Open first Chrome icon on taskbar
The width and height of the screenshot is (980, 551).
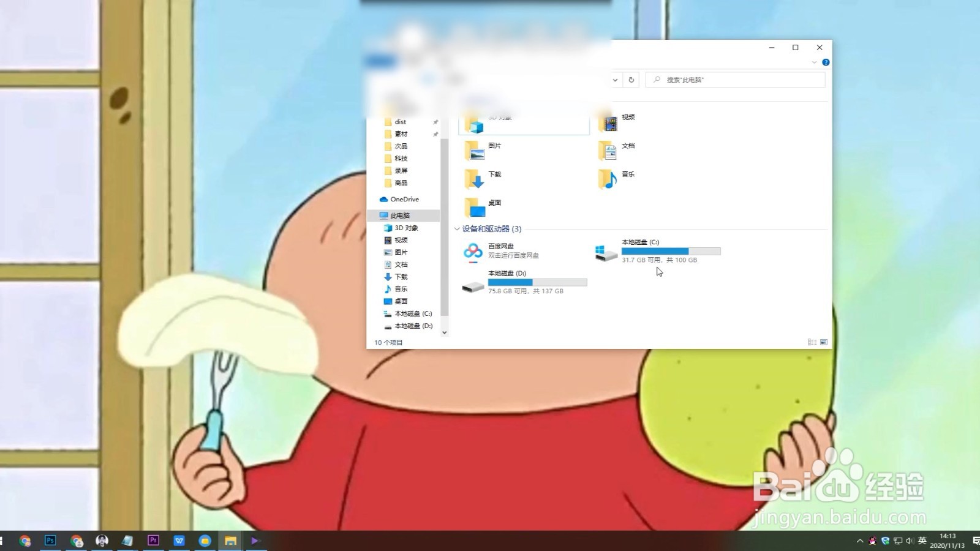24,540
